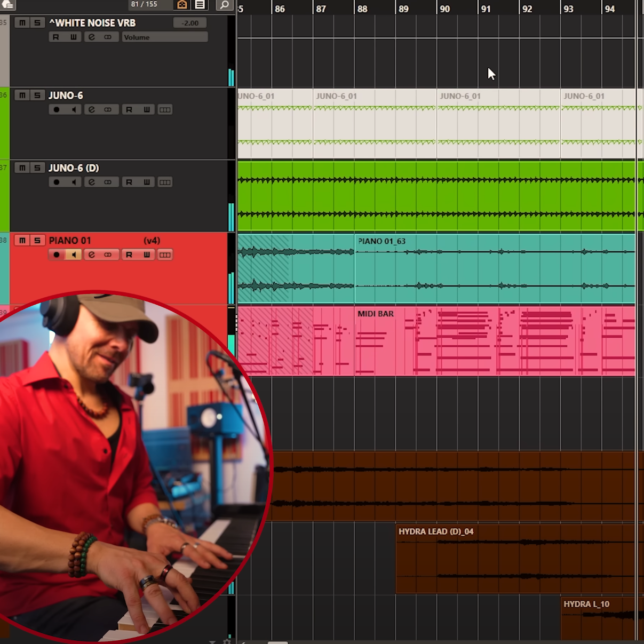Click the orange icon beside the track counter

tap(182, 5)
